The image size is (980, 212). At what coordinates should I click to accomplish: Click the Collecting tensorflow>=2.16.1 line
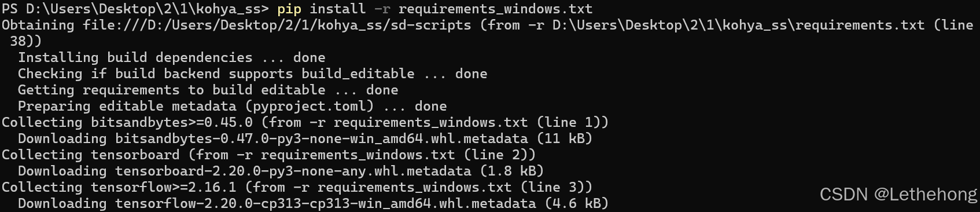tap(297, 188)
